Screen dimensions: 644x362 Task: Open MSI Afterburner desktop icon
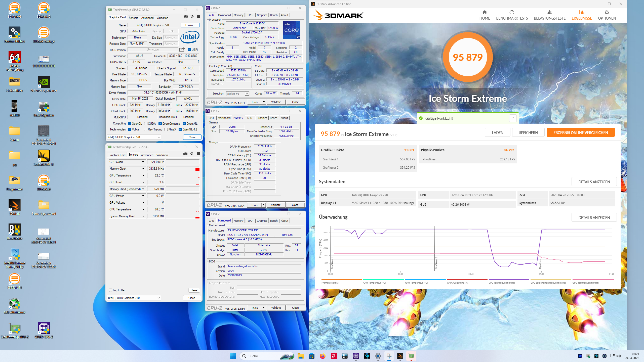pos(14,306)
